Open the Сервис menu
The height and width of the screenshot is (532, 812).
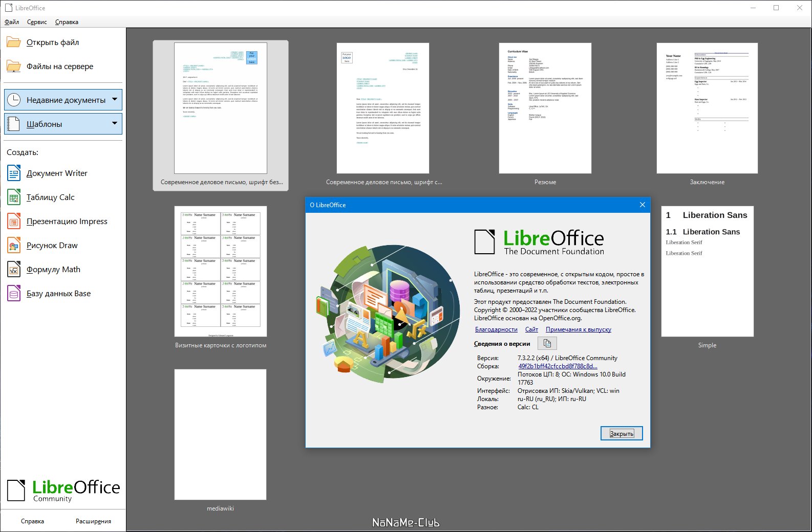click(37, 22)
